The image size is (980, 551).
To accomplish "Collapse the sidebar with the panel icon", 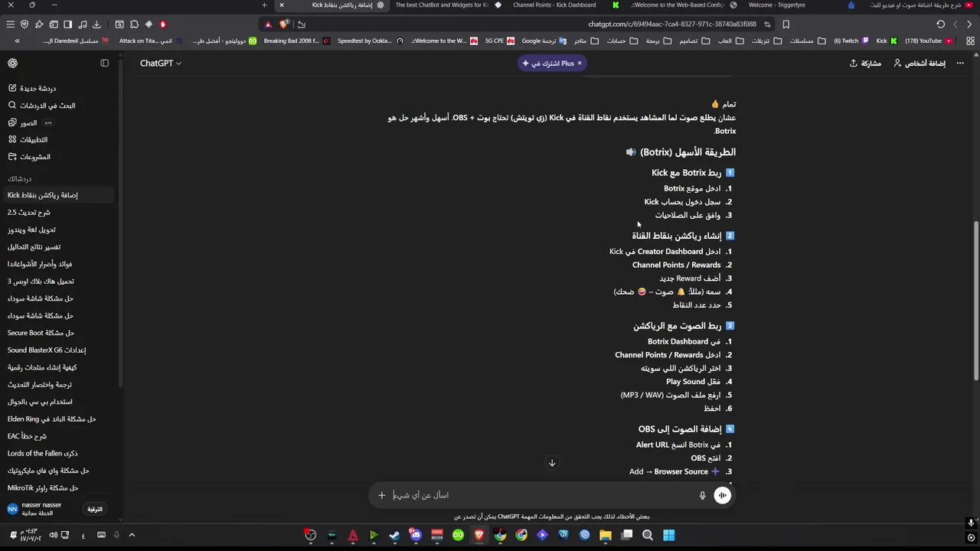I will [105, 64].
